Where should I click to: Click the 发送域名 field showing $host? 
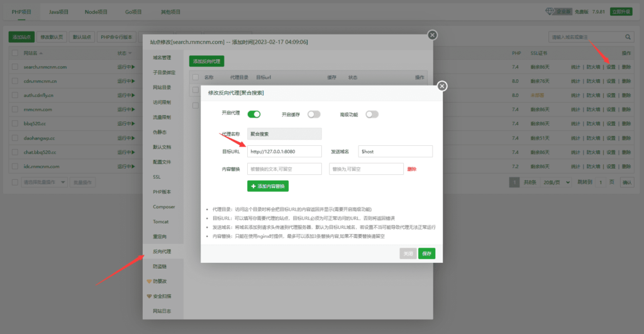pyautogui.click(x=395, y=151)
